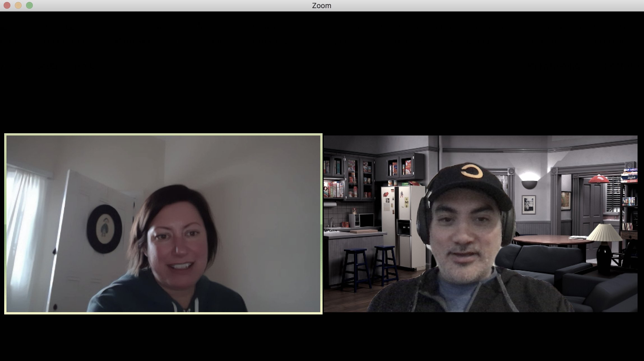Enter full screen with the green button
Screen dimensions: 644x361
pyautogui.click(x=29, y=5)
